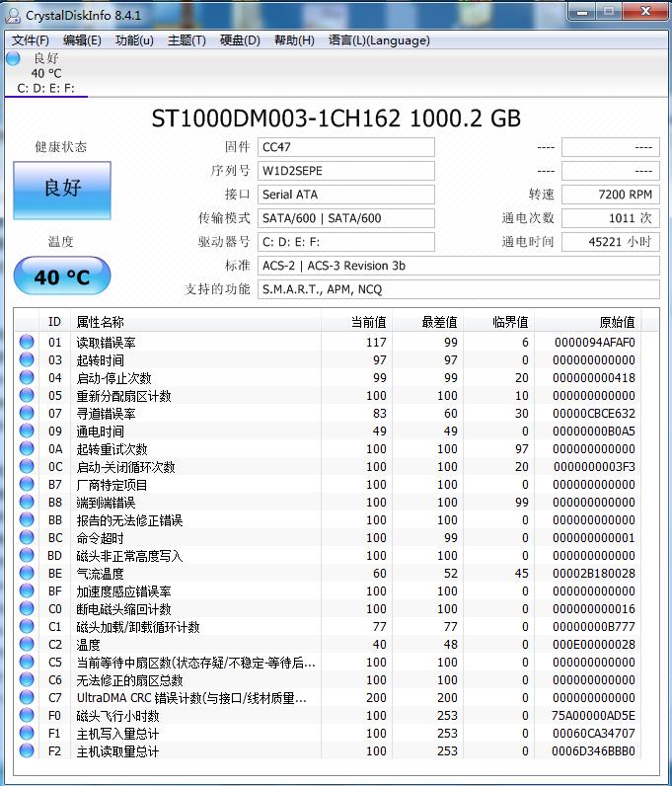Select raw value 000E00000028 in 温度 row
672x786 pixels.
click(594, 644)
